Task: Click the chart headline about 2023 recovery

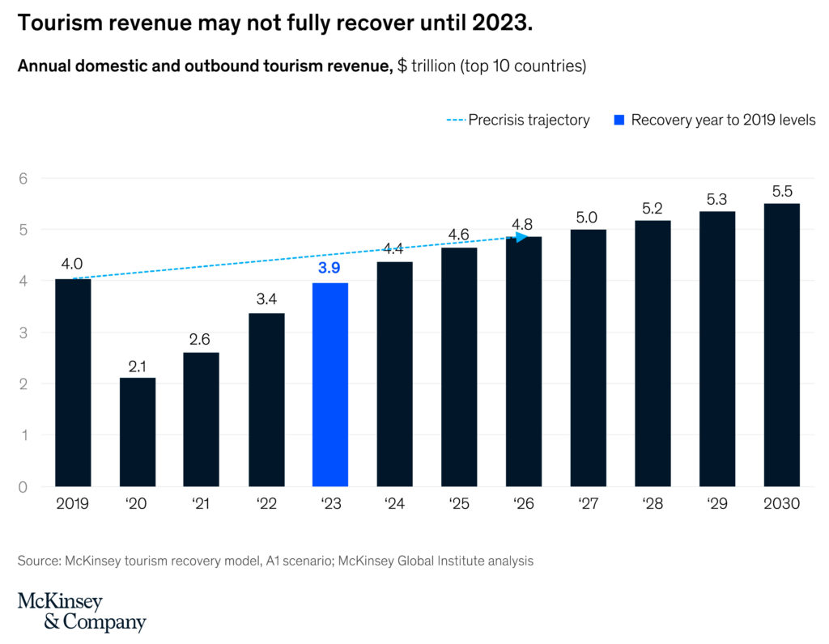Action: [275, 23]
